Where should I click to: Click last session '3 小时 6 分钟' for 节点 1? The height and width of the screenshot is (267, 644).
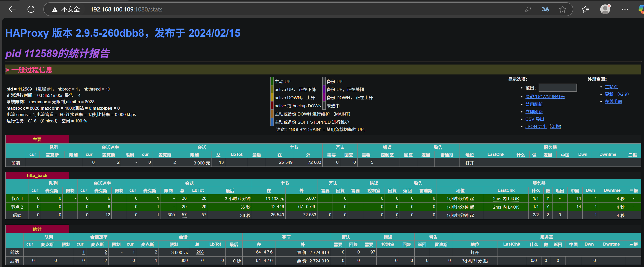point(238,198)
